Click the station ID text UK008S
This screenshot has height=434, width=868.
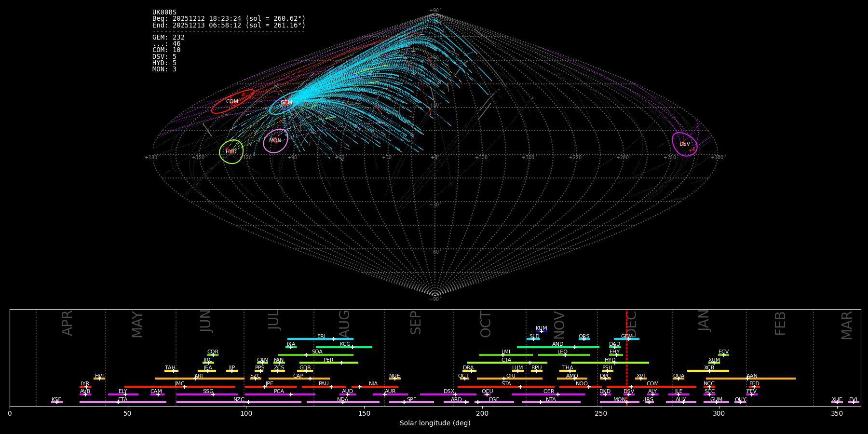[164, 13]
